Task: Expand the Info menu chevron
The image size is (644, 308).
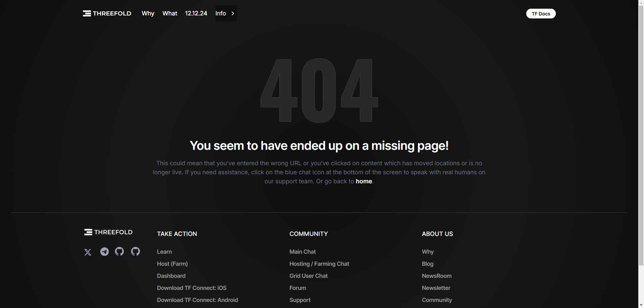Action: pos(233,13)
